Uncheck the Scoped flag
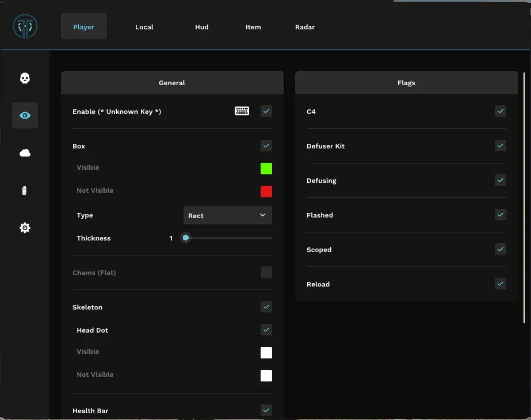The height and width of the screenshot is (420, 531). point(501,249)
